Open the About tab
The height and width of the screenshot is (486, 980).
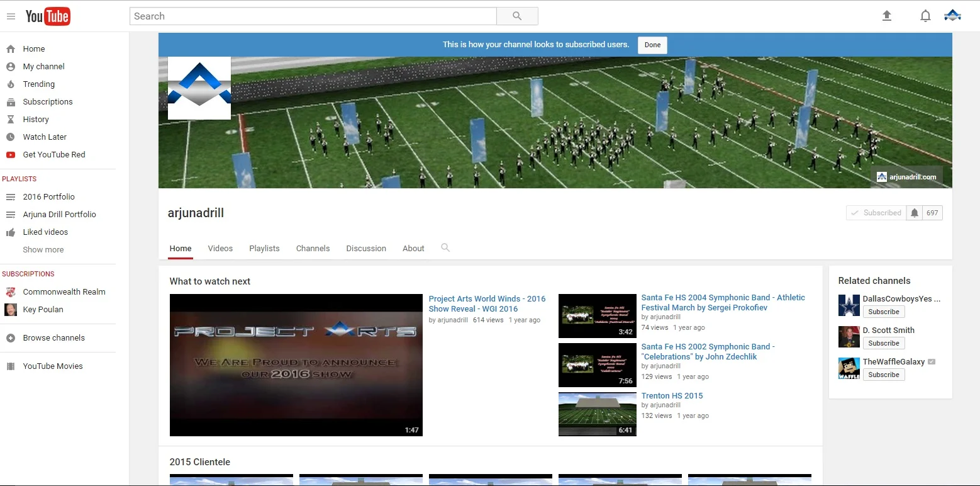point(413,248)
